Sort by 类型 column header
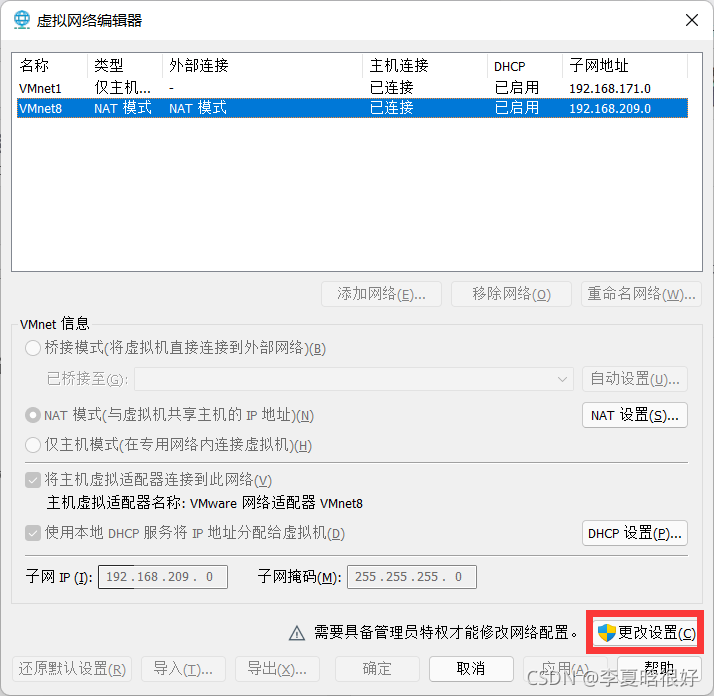The image size is (714, 696). click(x=125, y=66)
